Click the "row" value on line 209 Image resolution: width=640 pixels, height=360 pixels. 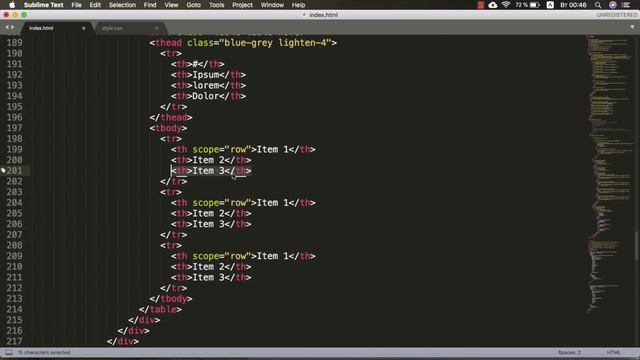(238, 256)
